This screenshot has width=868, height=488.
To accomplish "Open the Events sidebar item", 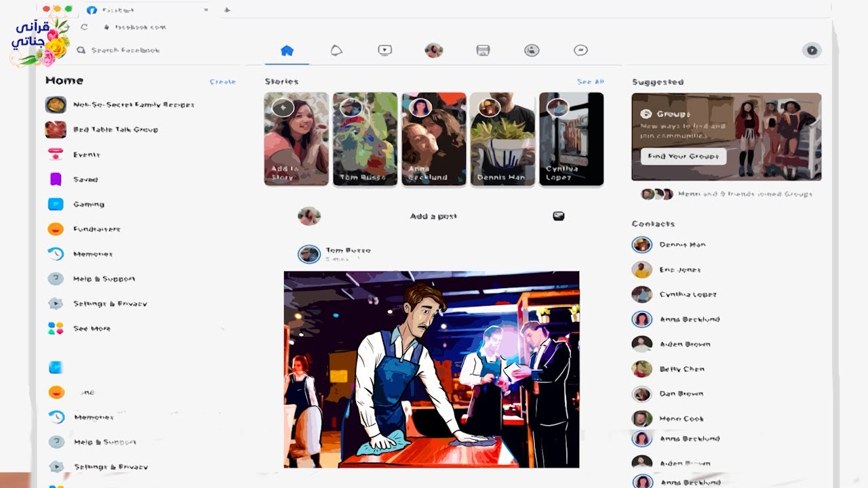I will pos(74,155).
